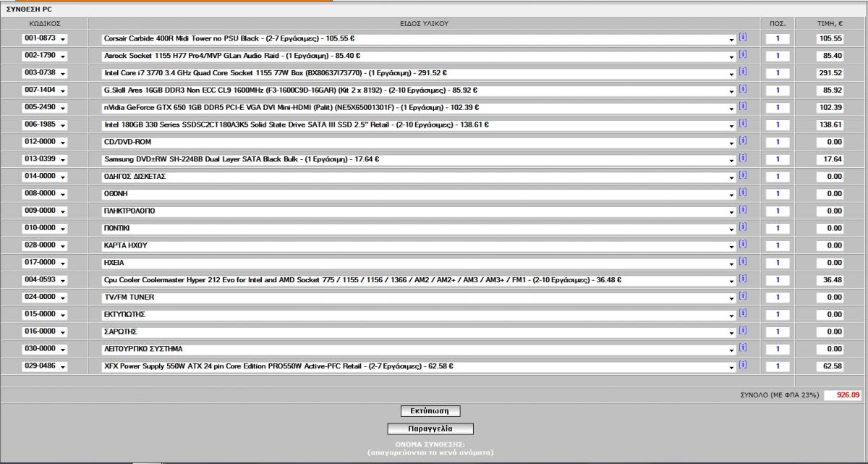Open info icon on the ΕΚΤΥΠΩΤΗΣ row
868x464 pixels.
[x=743, y=313]
